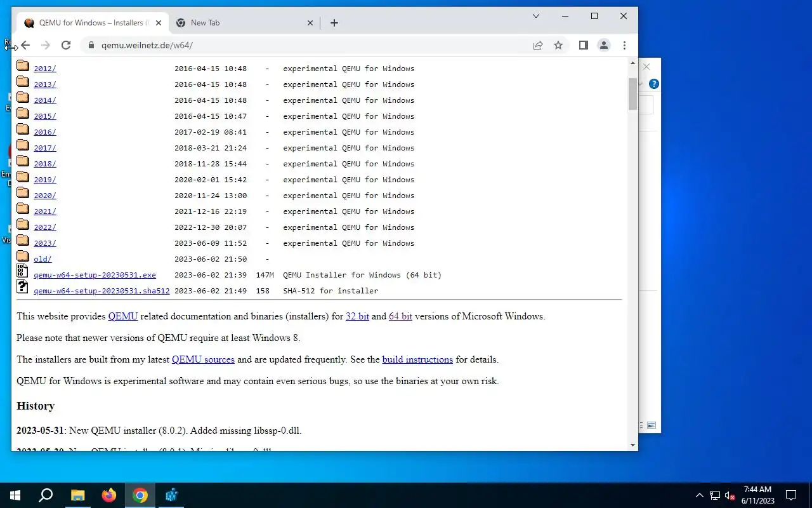
Task: Click the folder icon next to old/
Action: coord(23,256)
